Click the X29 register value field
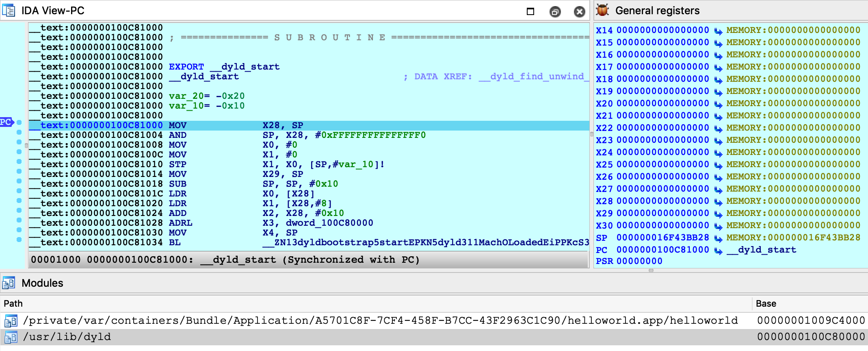 coord(662,214)
